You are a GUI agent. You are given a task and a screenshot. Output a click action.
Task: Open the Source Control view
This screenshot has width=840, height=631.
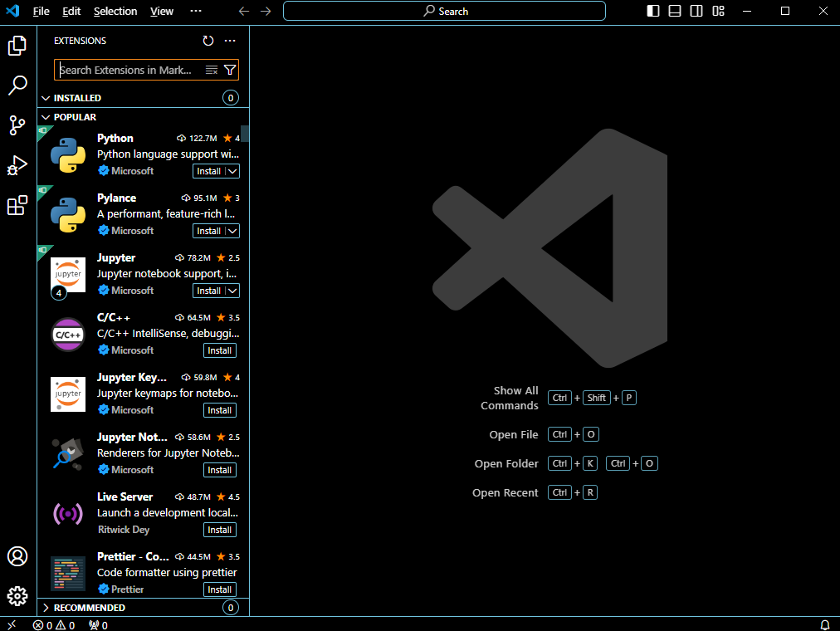click(x=17, y=125)
